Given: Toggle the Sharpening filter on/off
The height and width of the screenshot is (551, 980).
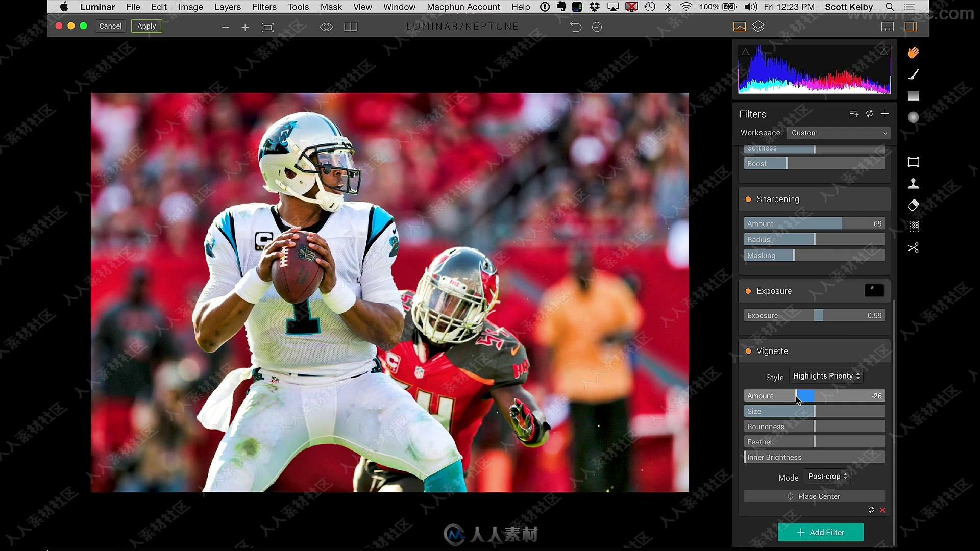Looking at the screenshot, I should click(748, 198).
